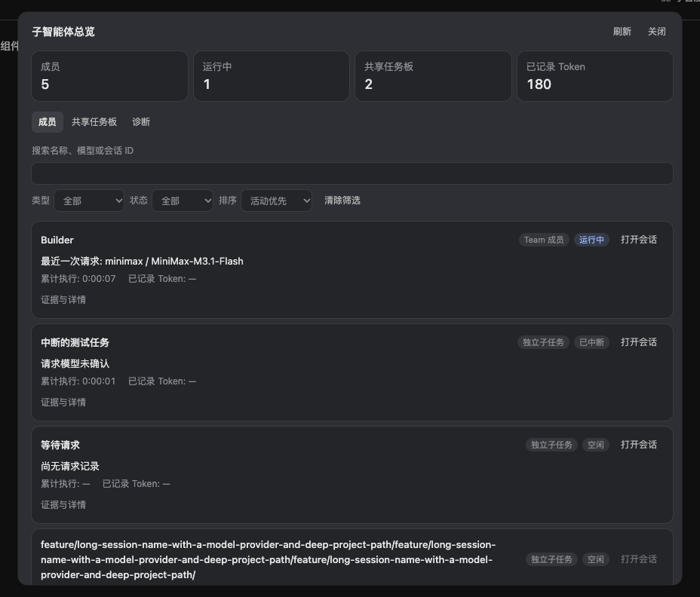700x597 pixels.
Task: Click the 运行中 card showing 1
Action: (x=272, y=76)
